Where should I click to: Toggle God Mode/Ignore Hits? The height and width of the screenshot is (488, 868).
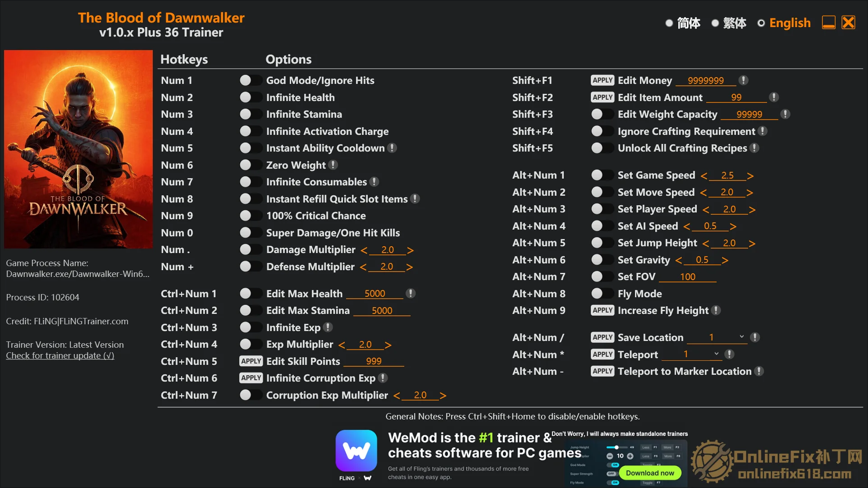tap(251, 80)
